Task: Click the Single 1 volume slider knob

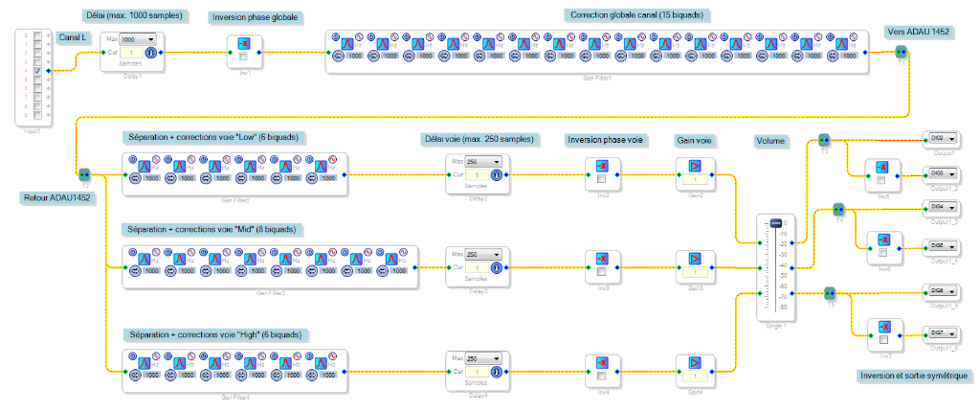Action: click(x=775, y=223)
